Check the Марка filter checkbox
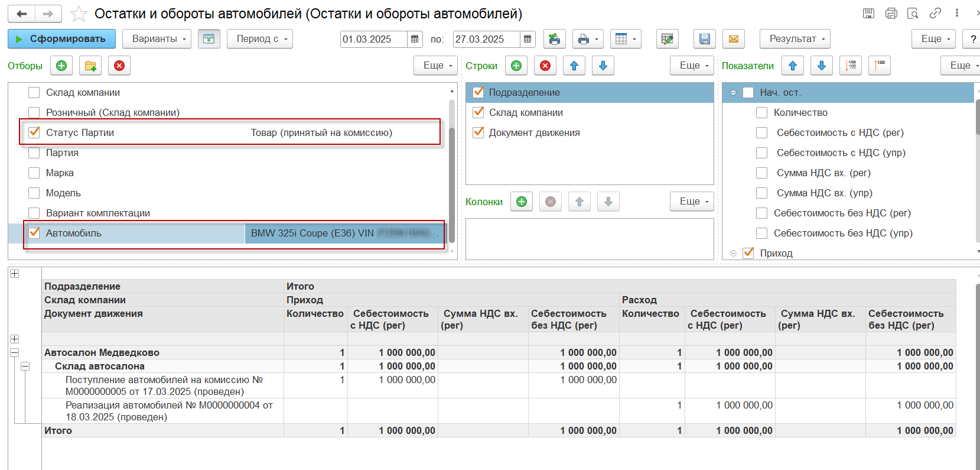The width and height of the screenshot is (980, 470). (34, 173)
